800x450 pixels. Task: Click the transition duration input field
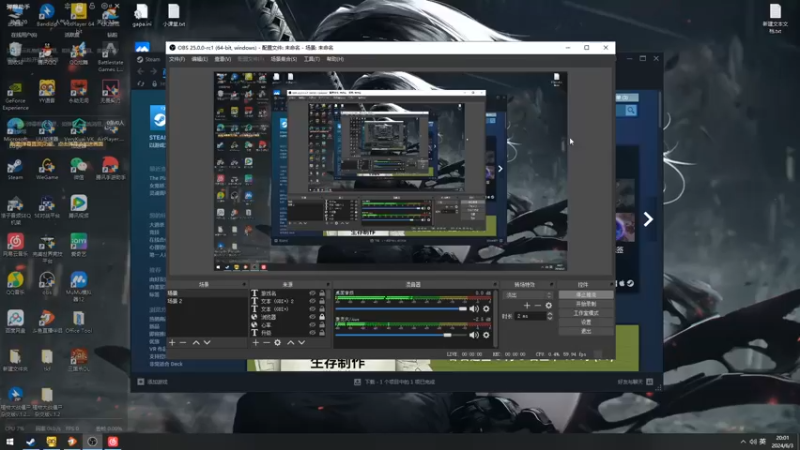tap(530, 316)
